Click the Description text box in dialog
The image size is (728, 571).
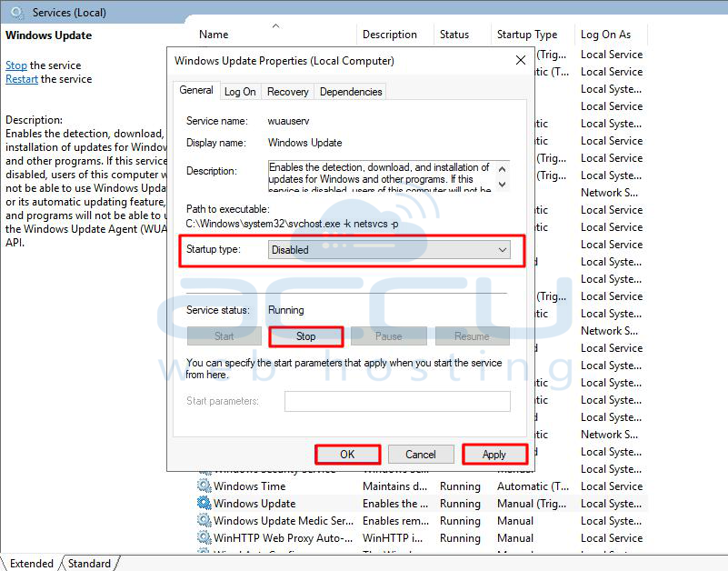tap(389, 176)
